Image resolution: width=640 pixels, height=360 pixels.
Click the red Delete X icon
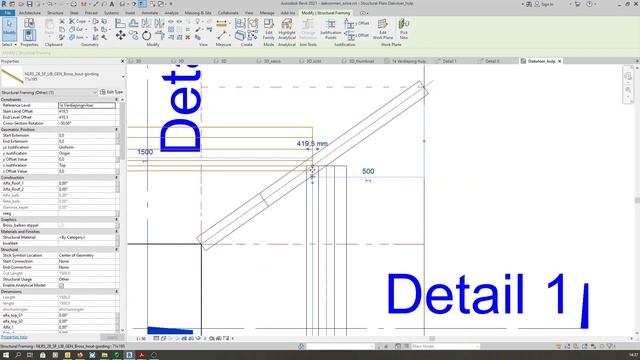[187, 37]
